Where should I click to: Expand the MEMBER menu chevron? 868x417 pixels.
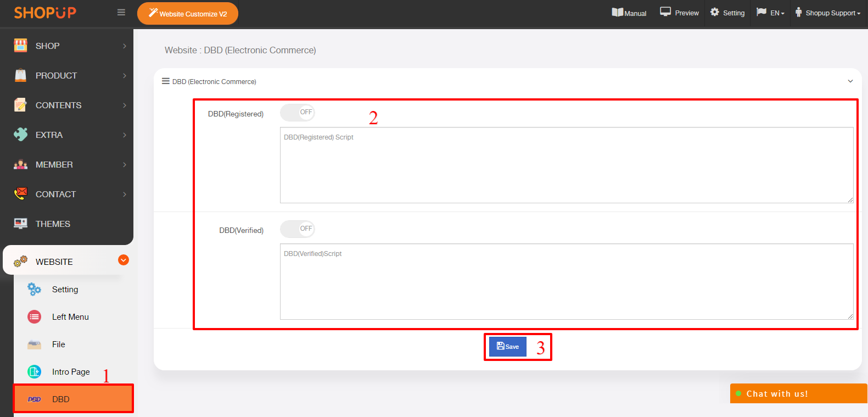coord(125,165)
